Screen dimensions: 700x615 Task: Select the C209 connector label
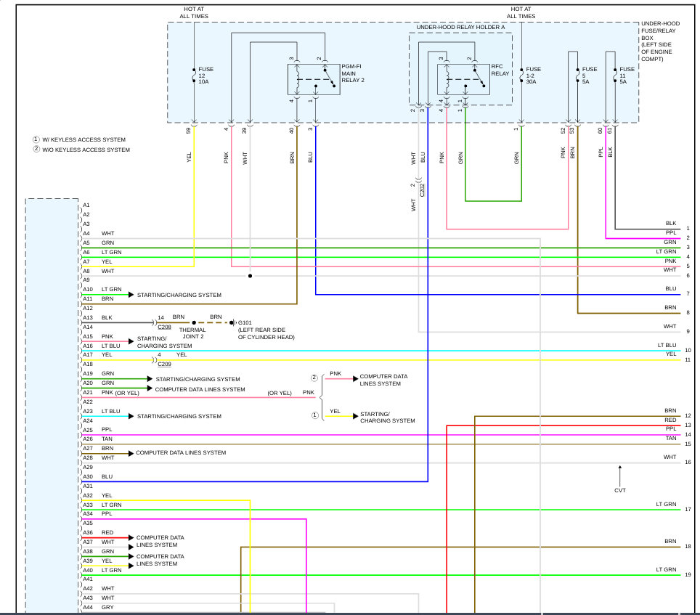tap(164, 364)
